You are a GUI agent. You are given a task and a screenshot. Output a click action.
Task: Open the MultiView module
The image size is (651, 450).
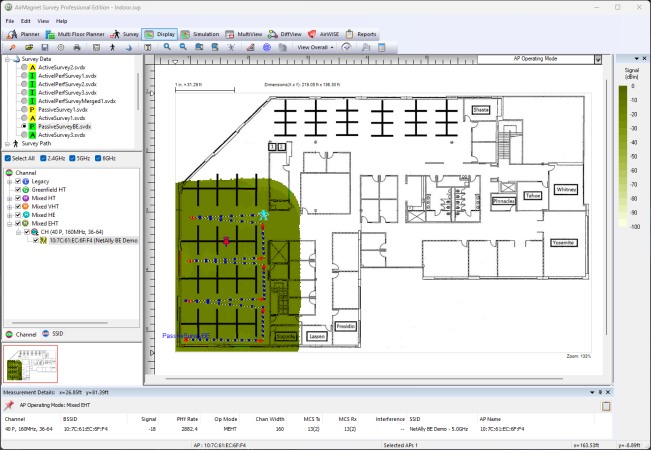(244, 34)
